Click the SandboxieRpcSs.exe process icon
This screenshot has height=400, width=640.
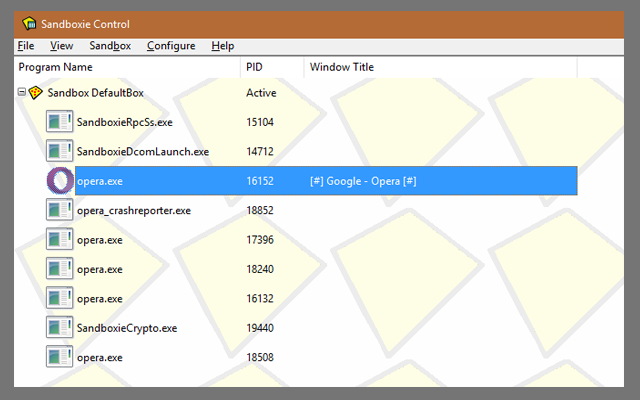(60, 122)
